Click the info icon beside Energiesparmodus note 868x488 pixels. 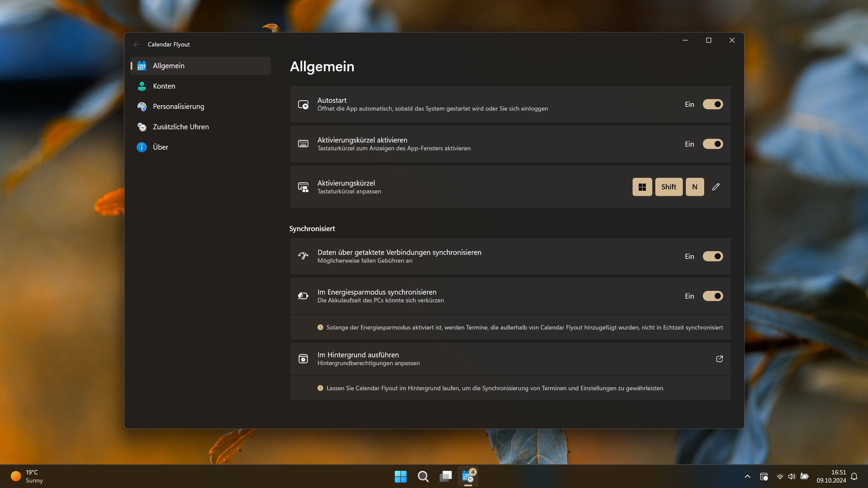(320, 327)
